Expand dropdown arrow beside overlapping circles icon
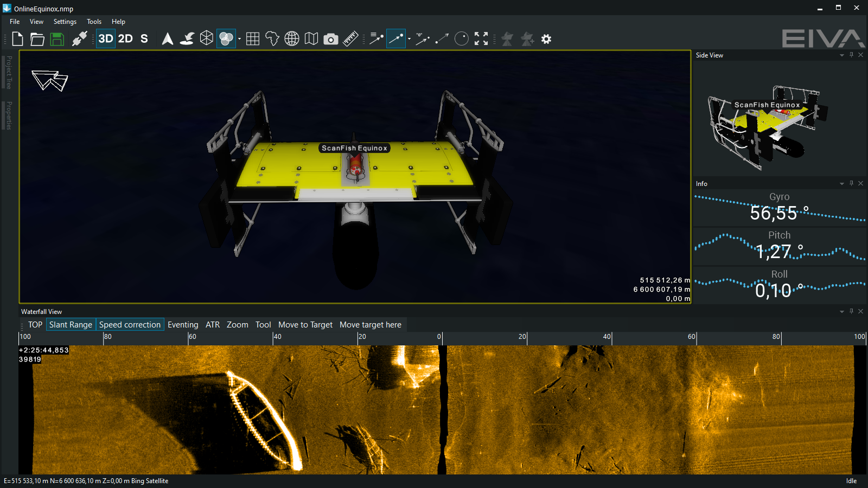The height and width of the screenshot is (488, 868). coord(239,39)
